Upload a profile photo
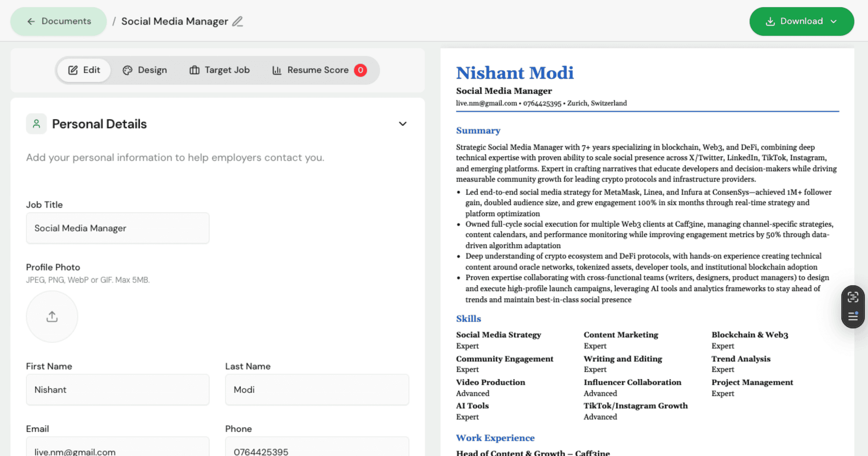868x456 pixels. click(x=52, y=317)
